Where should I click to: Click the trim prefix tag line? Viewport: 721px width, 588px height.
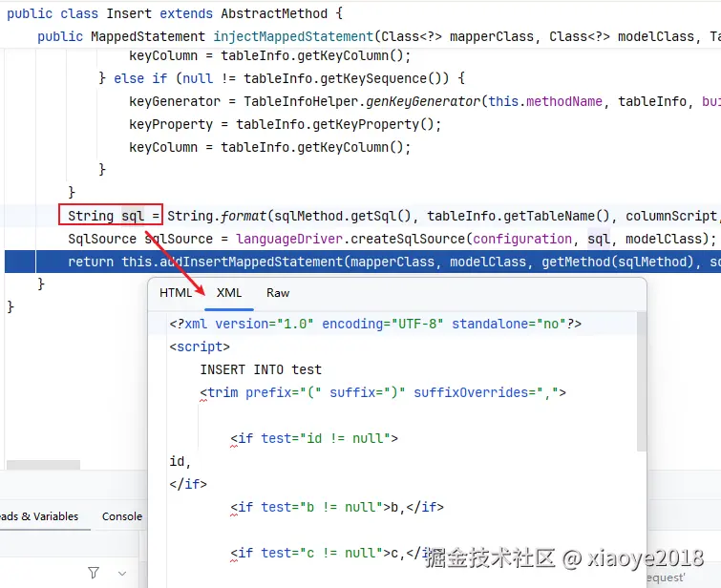click(383, 392)
